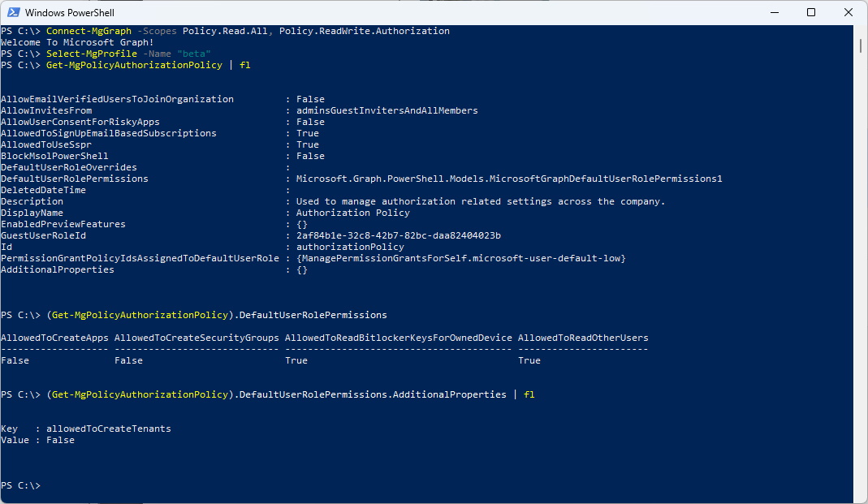Click the "DefaultUserRoleOverrides" property name
The height and width of the screenshot is (504, 868).
pos(69,167)
